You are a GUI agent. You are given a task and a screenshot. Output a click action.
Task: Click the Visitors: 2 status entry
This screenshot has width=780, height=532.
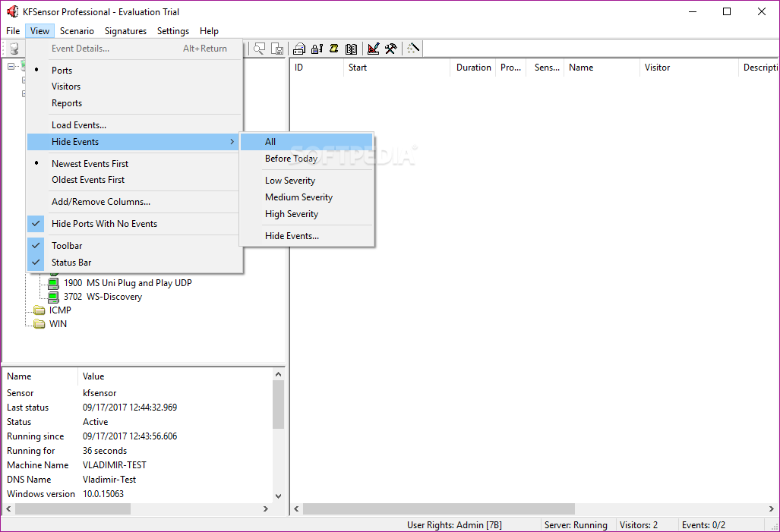pos(638,525)
